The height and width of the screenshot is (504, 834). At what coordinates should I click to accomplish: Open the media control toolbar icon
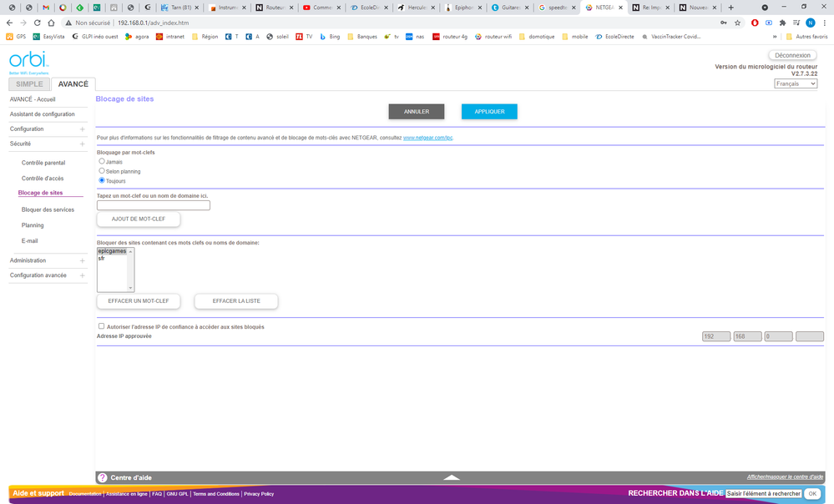[x=796, y=23]
